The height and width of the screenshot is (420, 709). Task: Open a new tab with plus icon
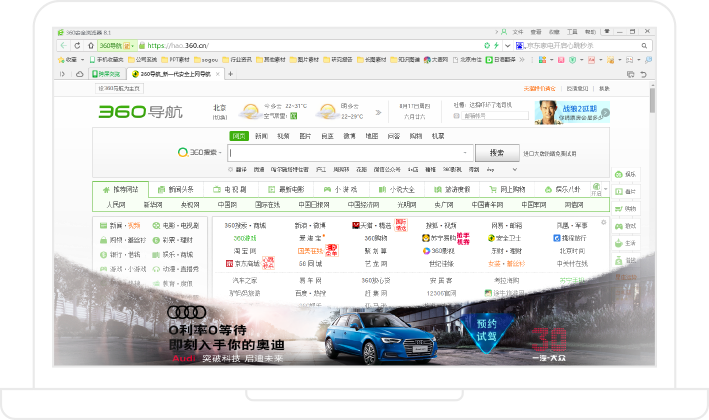click(231, 74)
